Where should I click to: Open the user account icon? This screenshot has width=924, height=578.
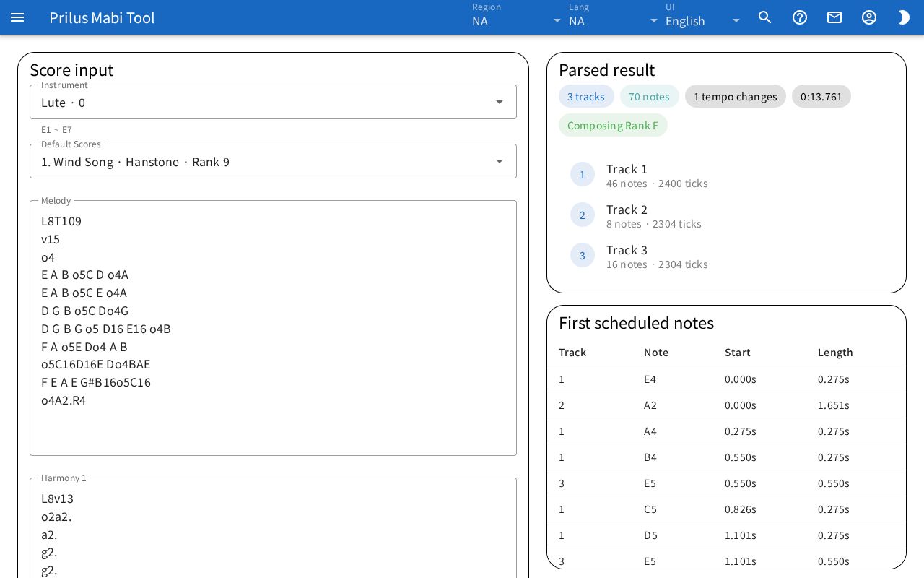869,17
